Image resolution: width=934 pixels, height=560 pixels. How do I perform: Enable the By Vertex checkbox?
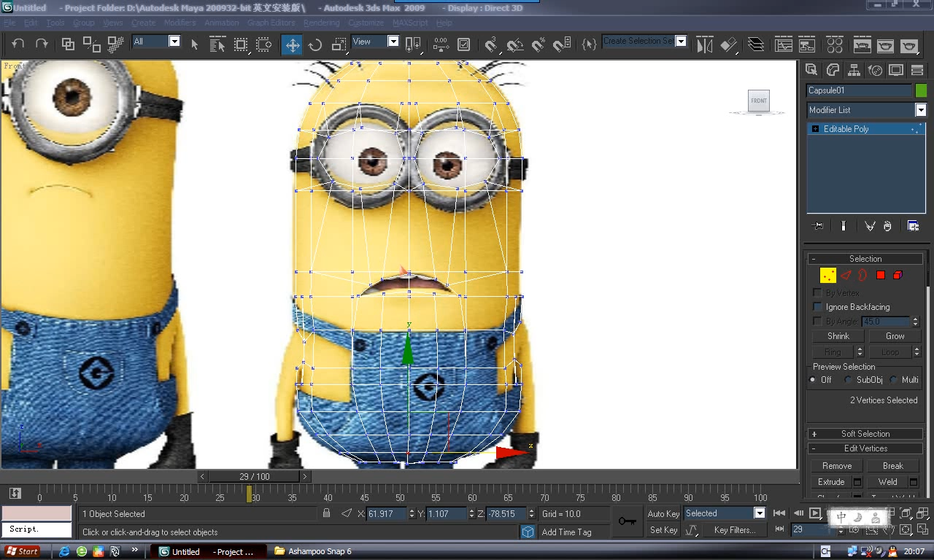pyautogui.click(x=817, y=292)
